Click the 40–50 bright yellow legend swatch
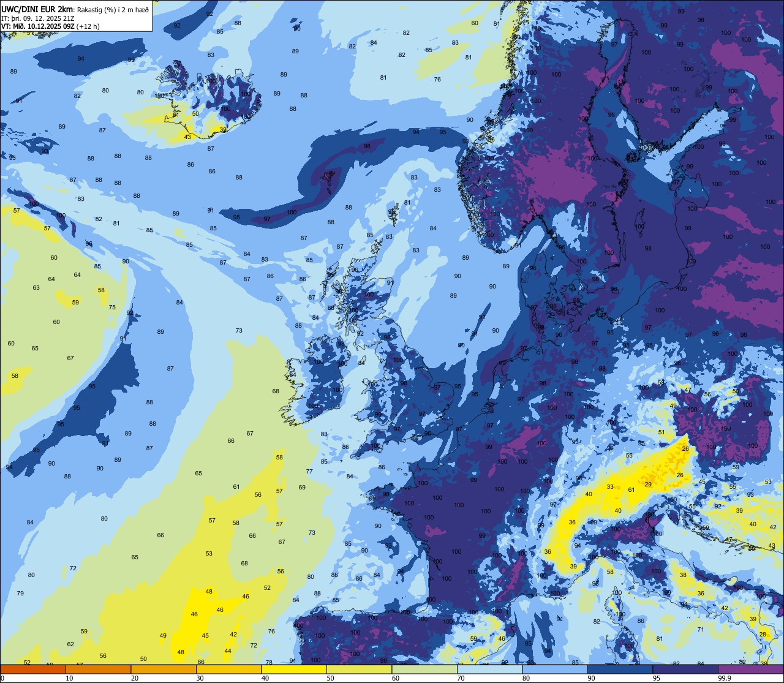This screenshot has height=683, width=784. [294, 669]
